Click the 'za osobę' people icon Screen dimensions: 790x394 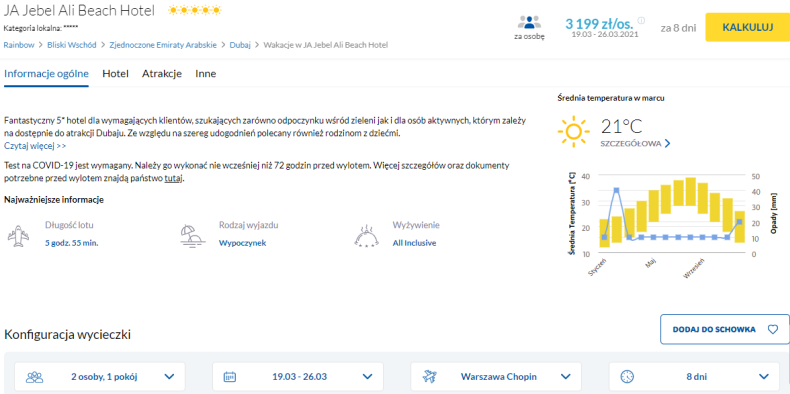point(529,23)
